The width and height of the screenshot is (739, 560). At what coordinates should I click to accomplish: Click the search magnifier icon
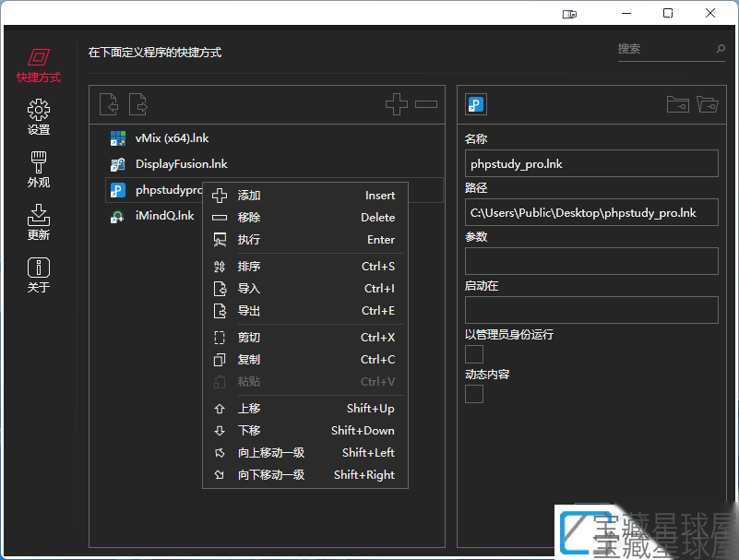(x=721, y=49)
